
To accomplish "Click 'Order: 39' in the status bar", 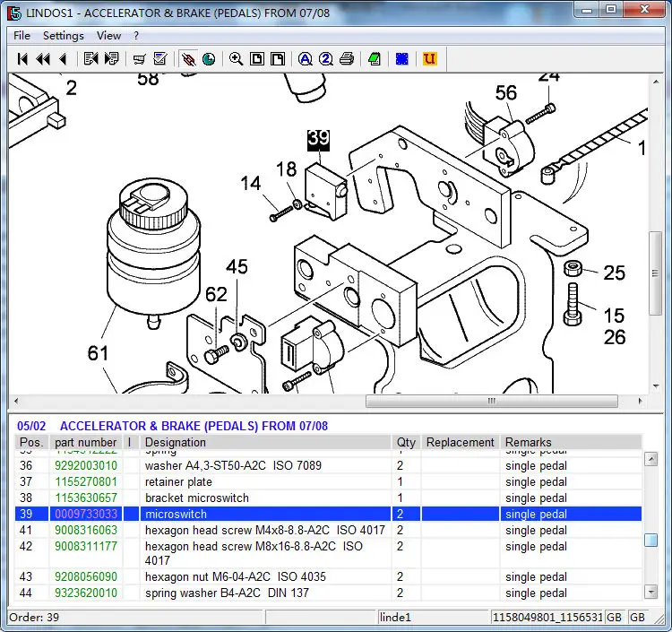I will tap(34, 618).
